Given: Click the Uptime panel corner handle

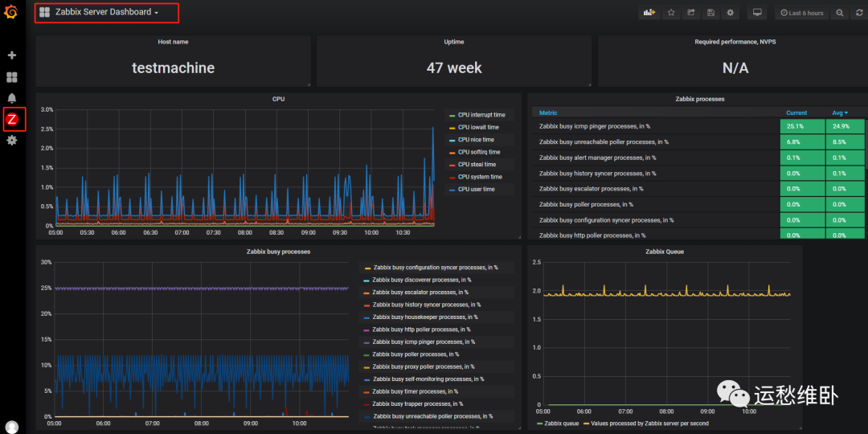Looking at the screenshot, I should point(589,84).
